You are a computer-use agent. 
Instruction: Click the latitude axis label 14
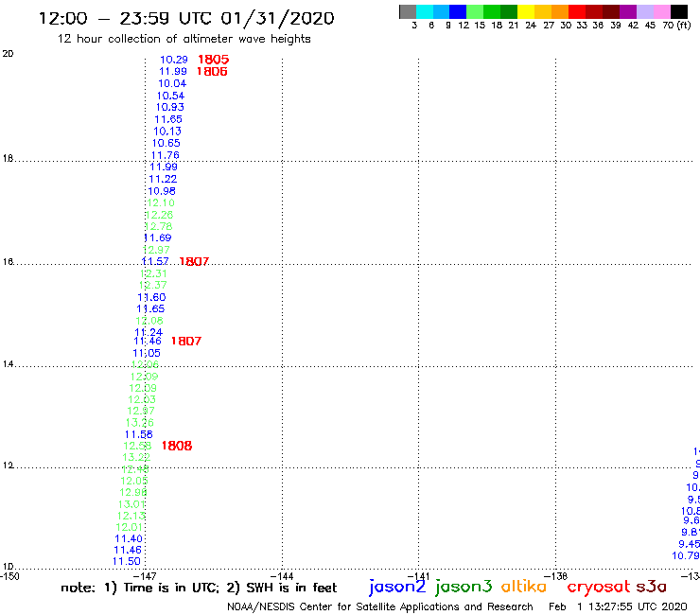8,364
